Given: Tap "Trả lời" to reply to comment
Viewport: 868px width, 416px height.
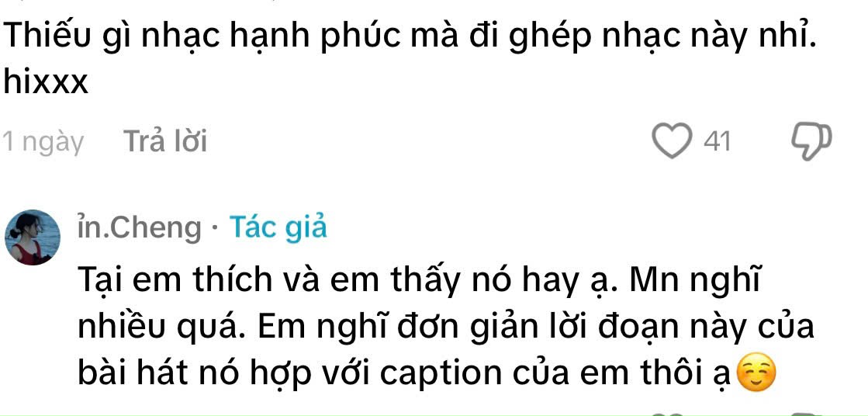Looking at the screenshot, I should click(165, 141).
